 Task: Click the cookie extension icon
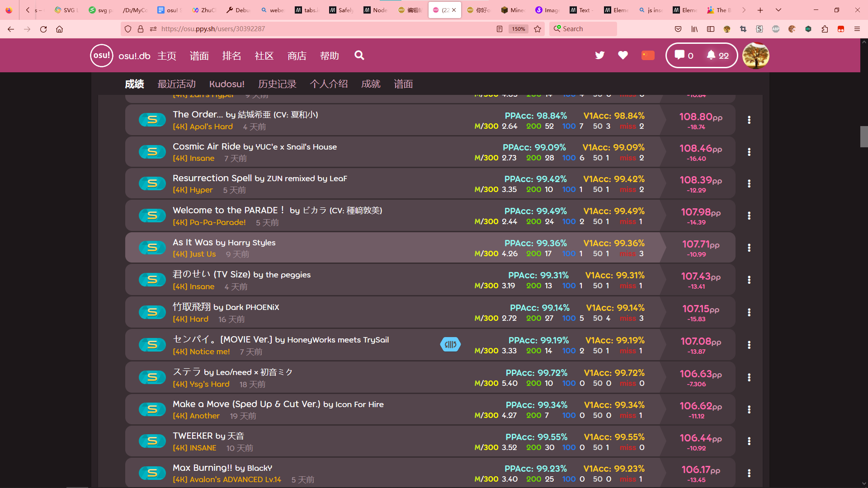point(792,29)
